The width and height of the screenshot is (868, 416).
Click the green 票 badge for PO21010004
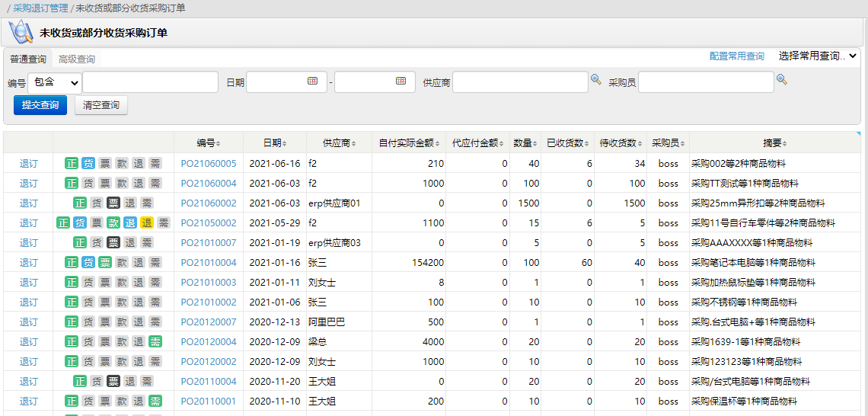click(104, 263)
